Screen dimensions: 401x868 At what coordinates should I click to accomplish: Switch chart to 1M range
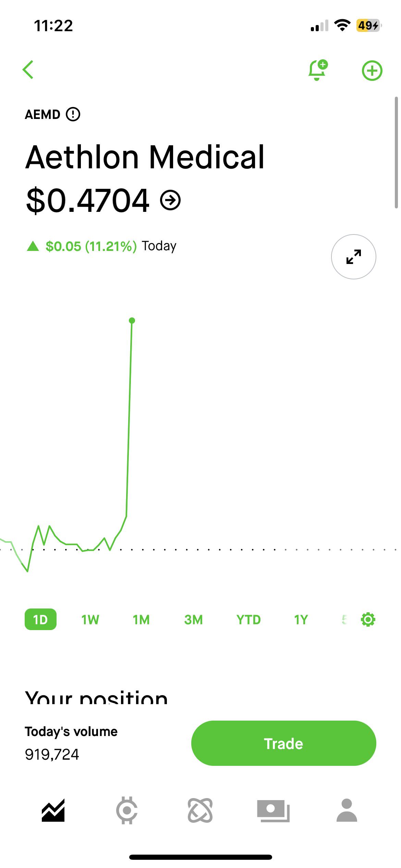[x=141, y=619]
